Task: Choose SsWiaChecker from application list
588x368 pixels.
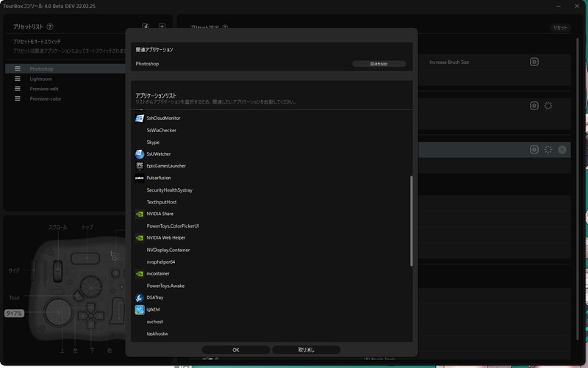Action: (x=161, y=131)
